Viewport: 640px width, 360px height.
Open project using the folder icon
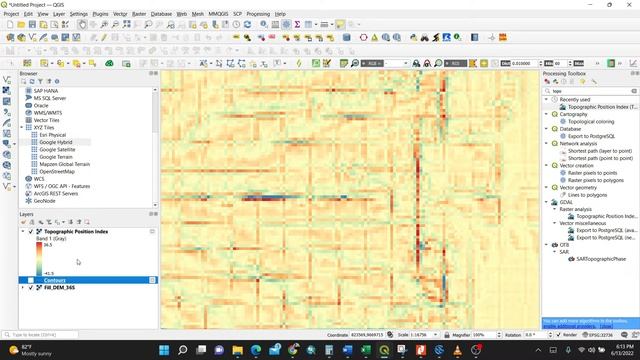(x=21, y=24)
